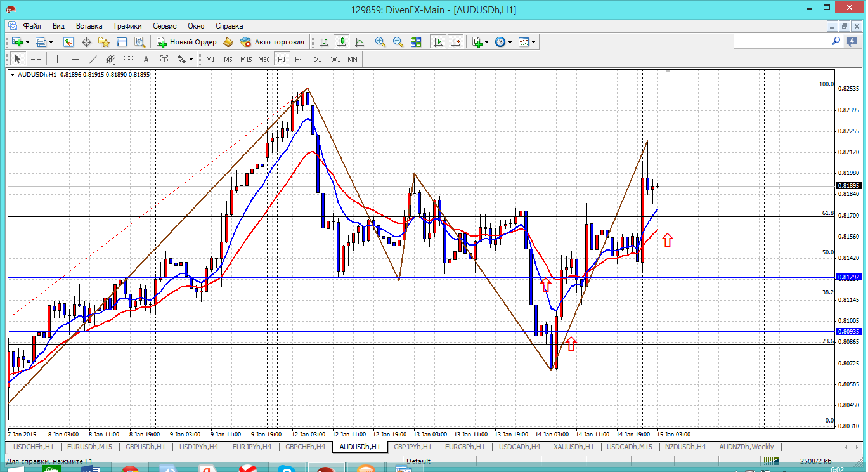Expand the Templates dropdown arrow
The height and width of the screenshot is (472, 868).
(534, 43)
